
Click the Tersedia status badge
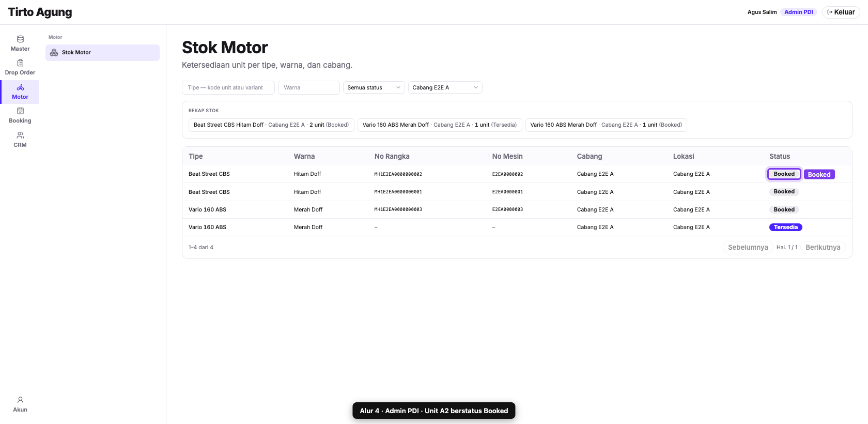786,227
